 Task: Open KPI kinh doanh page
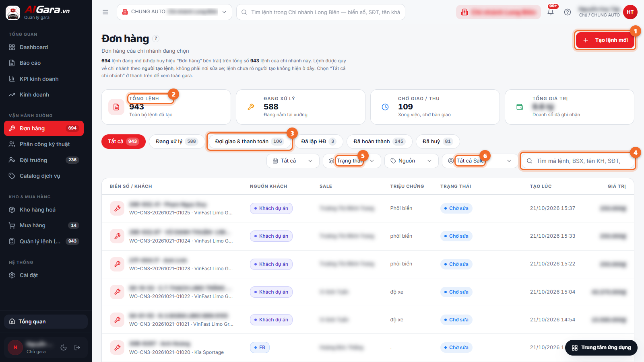click(x=44, y=79)
